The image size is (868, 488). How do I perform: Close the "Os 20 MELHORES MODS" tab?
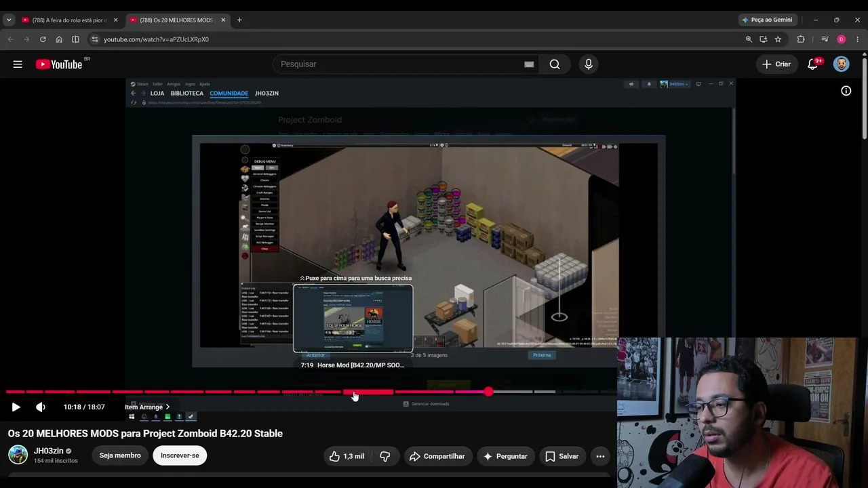coord(223,20)
